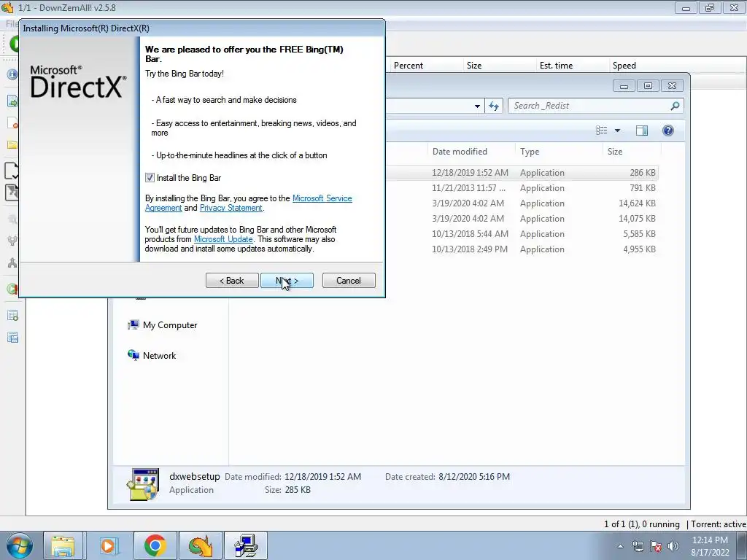The width and height of the screenshot is (747, 560).
Task: Click the fork arrows icon in the DownZemAll sidebar
Action: (x=12, y=241)
